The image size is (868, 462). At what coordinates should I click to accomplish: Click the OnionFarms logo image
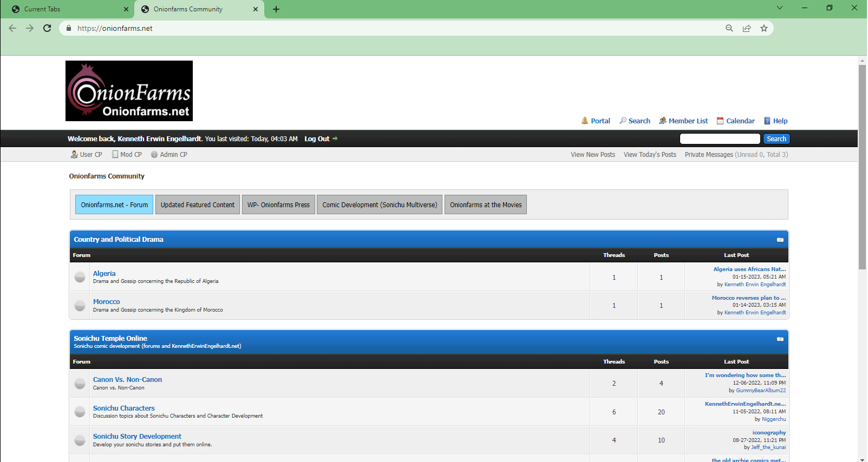click(x=129, y=91)
